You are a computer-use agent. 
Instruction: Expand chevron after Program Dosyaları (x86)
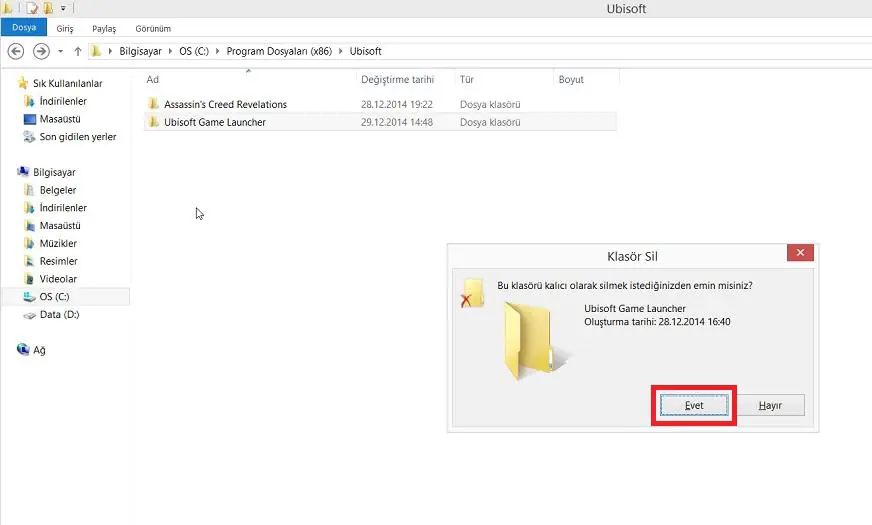point(340,51)
